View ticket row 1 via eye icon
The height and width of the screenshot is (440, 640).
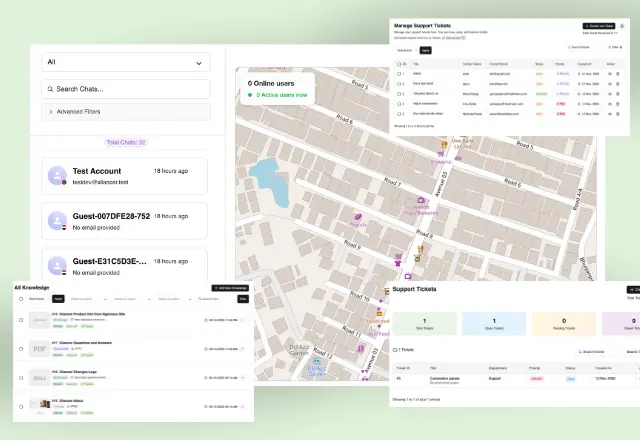(x=610, y=74)
